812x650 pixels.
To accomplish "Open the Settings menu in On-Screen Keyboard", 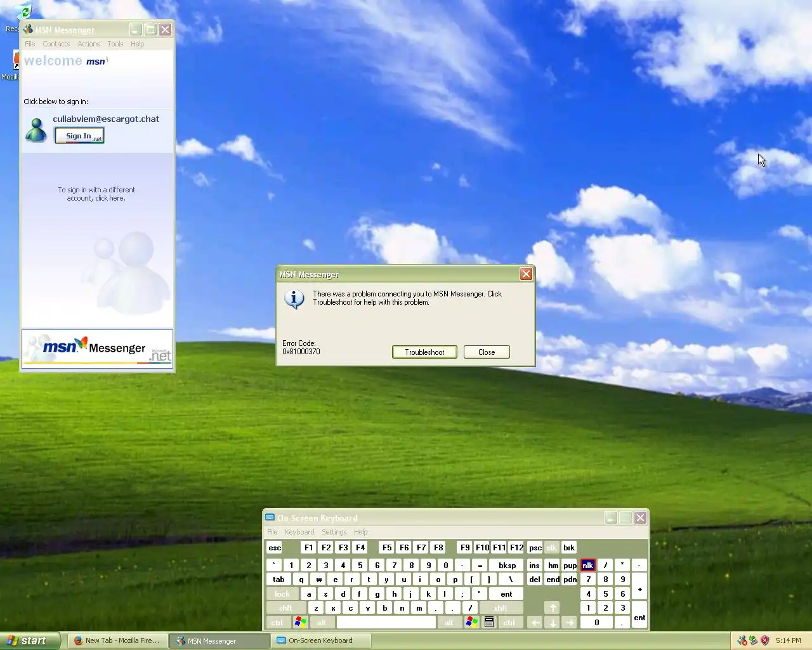I will [334, 532].
